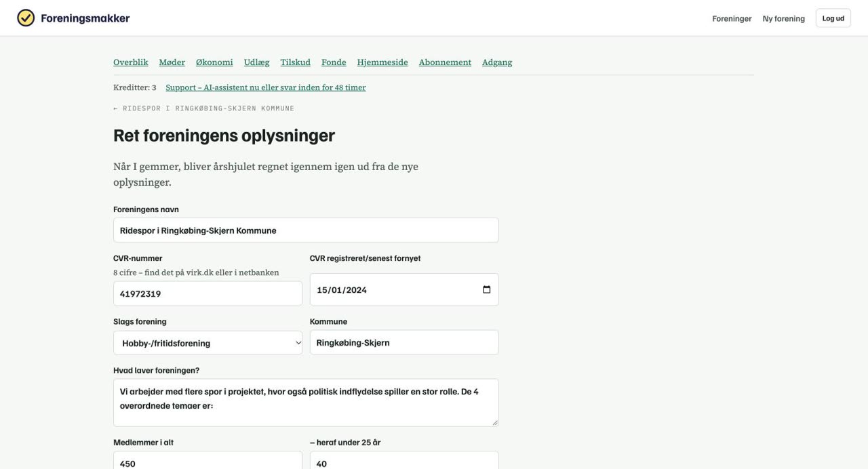Click the 'Når I gemmer' intro paragraph

click(266, 174)
